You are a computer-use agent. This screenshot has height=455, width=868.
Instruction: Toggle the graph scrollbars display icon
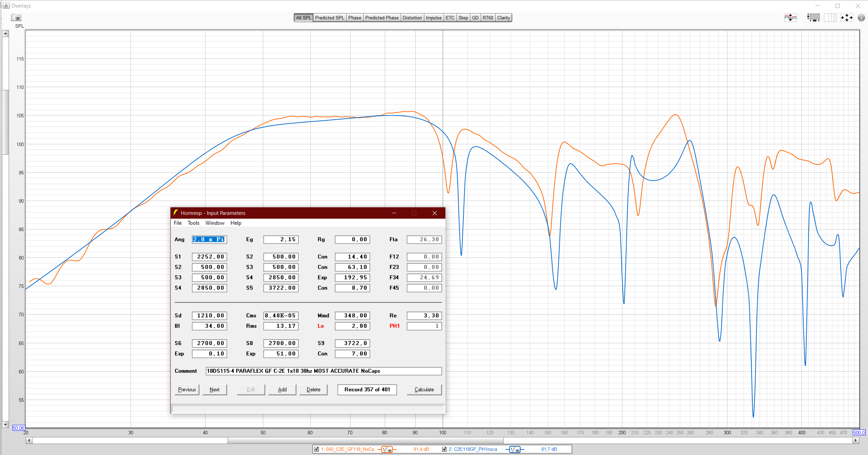[813, 18]
